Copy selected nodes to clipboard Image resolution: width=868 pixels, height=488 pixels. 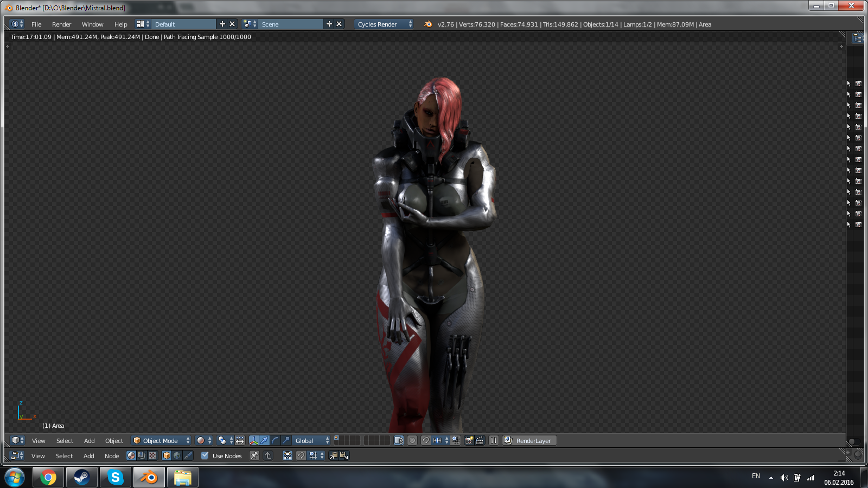pos(334,455)
